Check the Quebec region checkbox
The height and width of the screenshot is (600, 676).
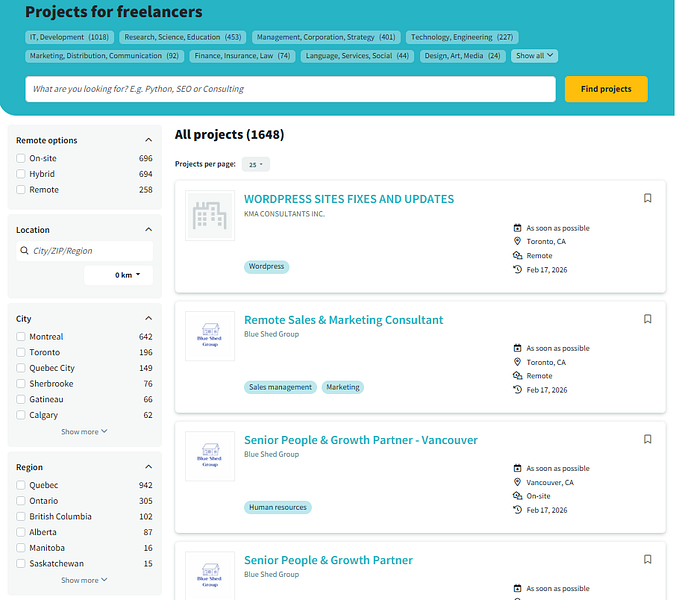21,485
